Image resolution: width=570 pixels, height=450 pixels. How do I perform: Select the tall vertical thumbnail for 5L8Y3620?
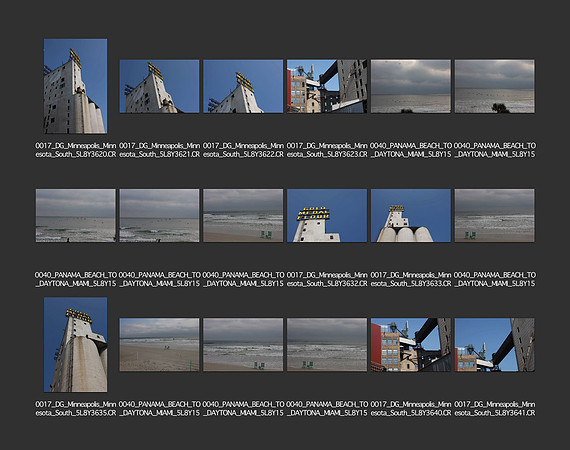tap(75, 86)
